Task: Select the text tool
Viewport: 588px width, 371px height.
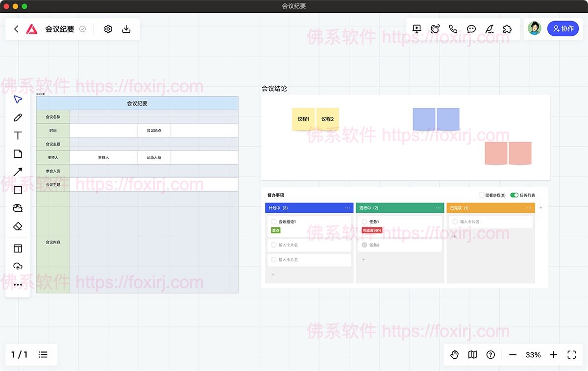Action: (x=18, y=135)
